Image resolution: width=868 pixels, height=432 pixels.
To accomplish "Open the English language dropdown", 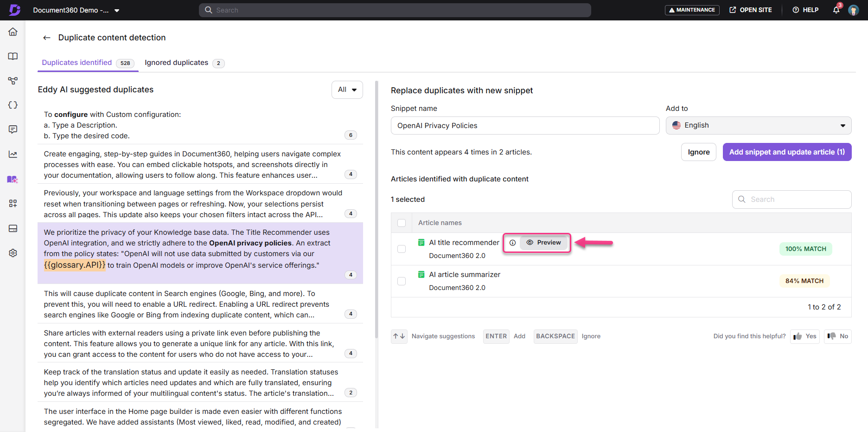I will [x=759, y=125].
